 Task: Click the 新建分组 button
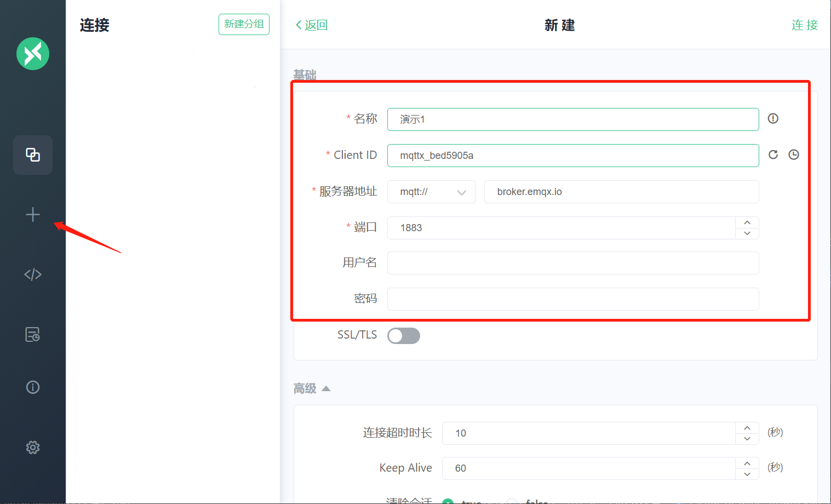pos(244,24)
